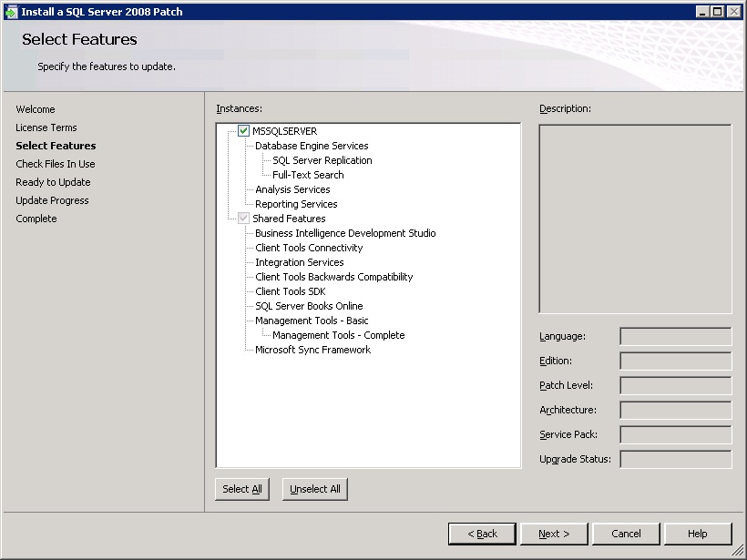
Task: Toggle the Shared Features checkbox
Action: [243, 219]
